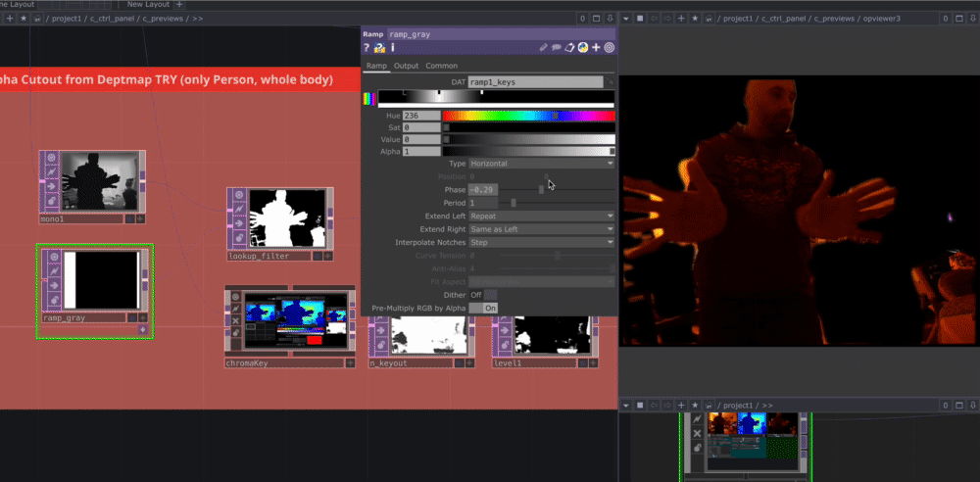Click the arrow flag on ramp_gray node
This screenshot has height=482, width=980.
[x=54, y=286]
